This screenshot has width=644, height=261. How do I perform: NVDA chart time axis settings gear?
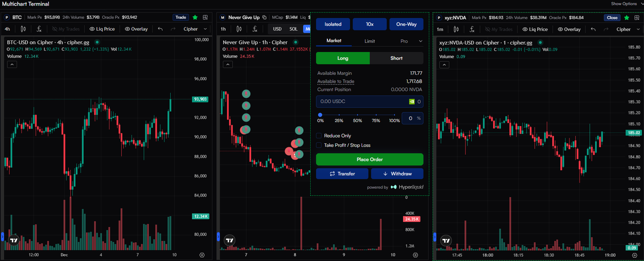pyautogui.click(x=634, y=255)
